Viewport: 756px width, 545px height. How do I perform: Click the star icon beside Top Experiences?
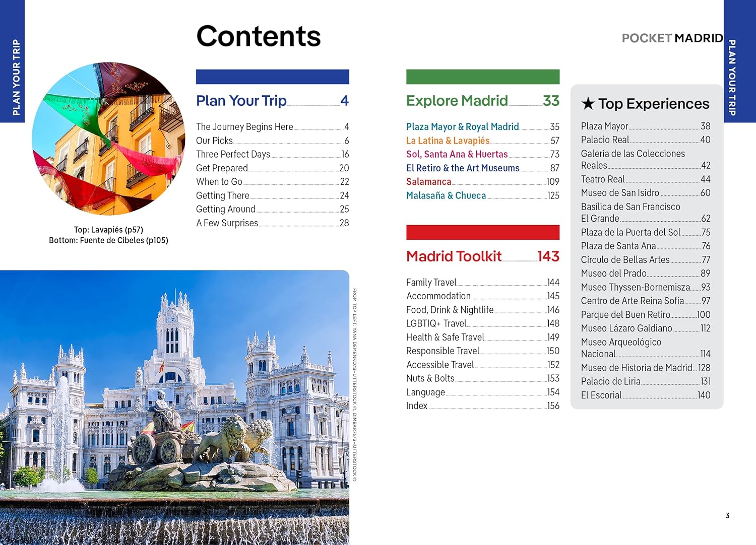pyautogui.click(x=588, y=104)
